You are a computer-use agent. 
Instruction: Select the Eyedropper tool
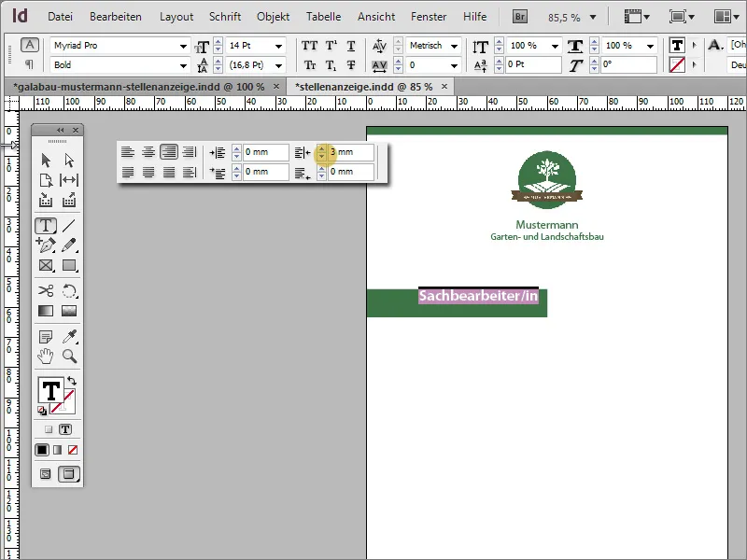[x=69, y=335]
